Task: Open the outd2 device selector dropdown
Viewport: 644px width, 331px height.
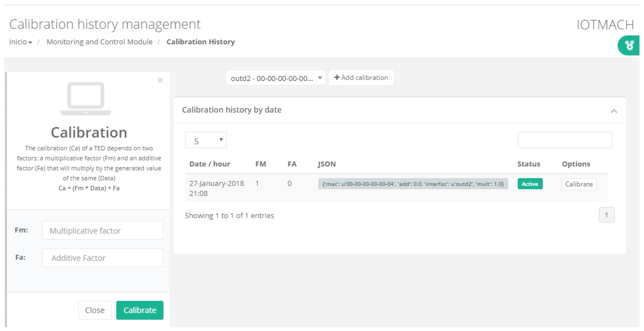Action: coord(276,78)
